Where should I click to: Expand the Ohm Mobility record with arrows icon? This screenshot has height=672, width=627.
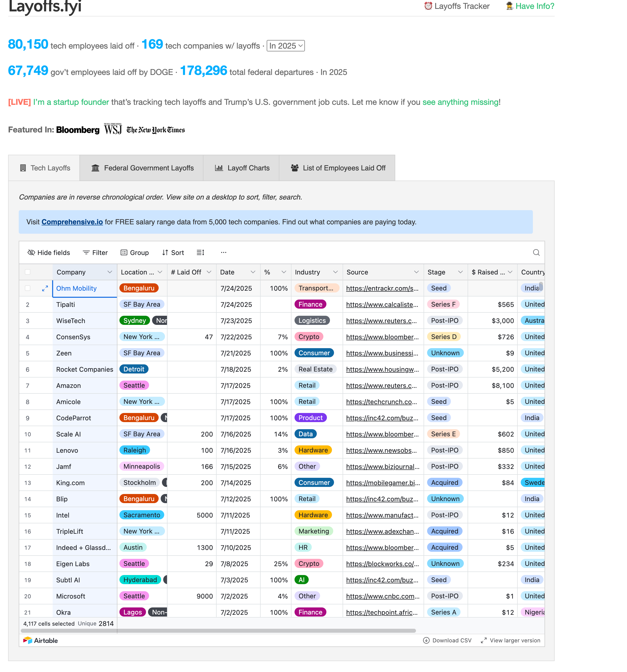45,288
